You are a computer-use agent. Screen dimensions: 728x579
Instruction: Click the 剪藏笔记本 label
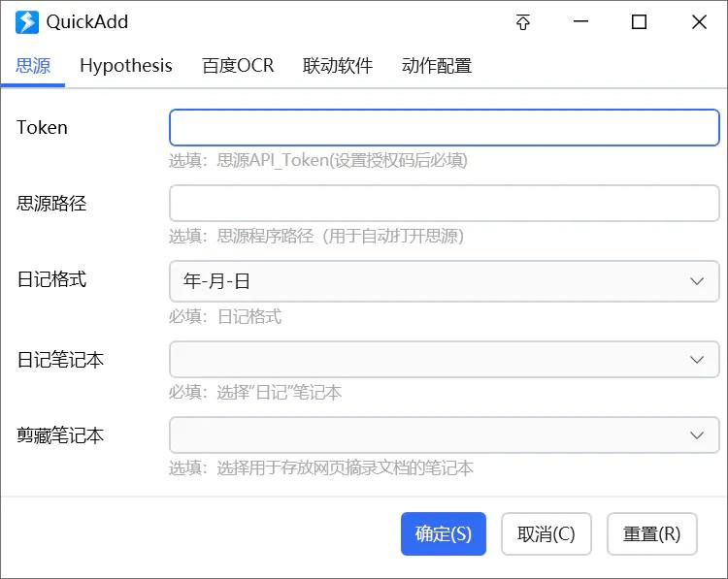click(60, 435)
